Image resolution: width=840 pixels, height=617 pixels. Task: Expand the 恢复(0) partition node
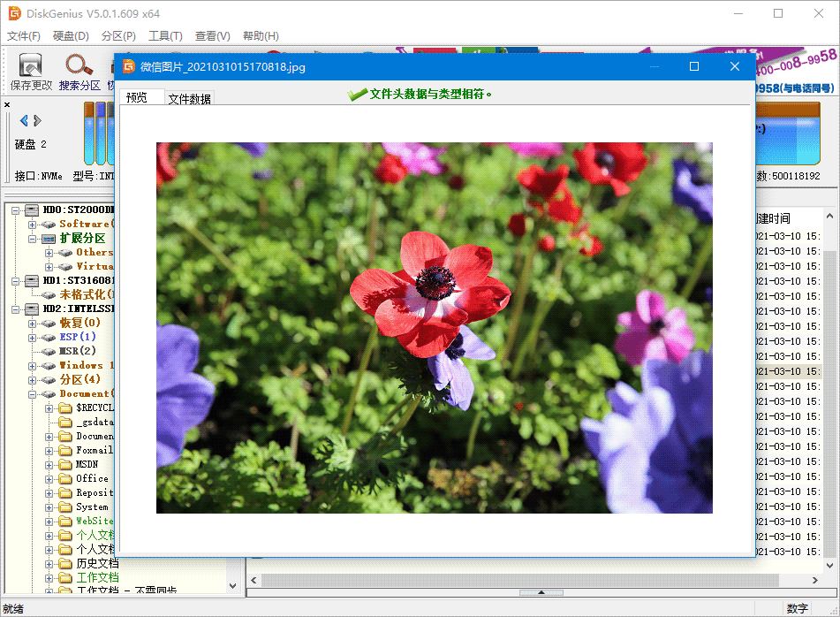tap(32, 324)
